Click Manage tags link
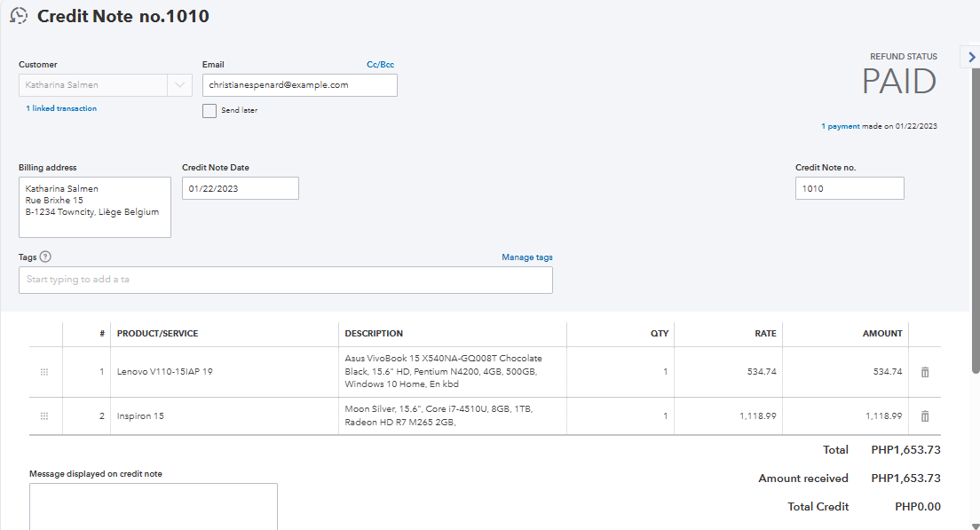This screenshot has width=980, height=530. click(x=526, y=257)
